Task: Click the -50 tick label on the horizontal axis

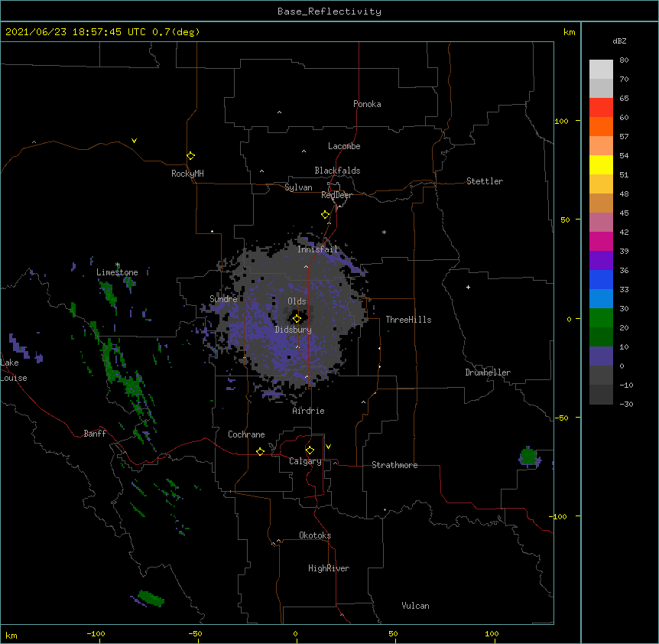Action: click(195, 633)
